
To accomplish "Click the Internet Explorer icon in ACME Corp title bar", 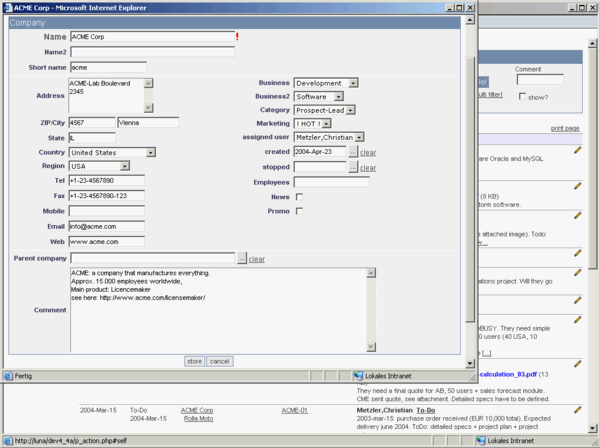I will point(8,8).
